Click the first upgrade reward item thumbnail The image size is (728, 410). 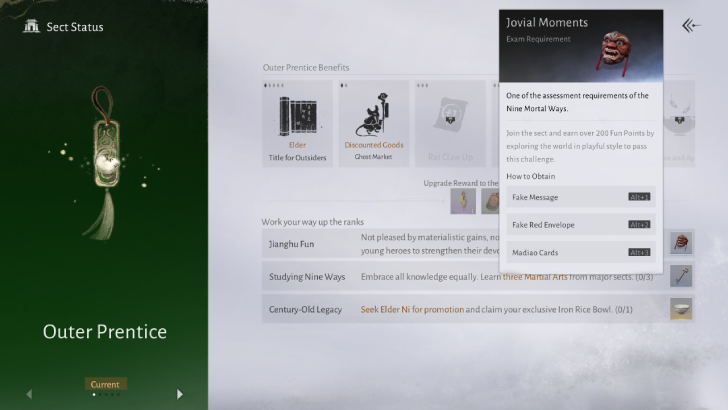(463, 201)
